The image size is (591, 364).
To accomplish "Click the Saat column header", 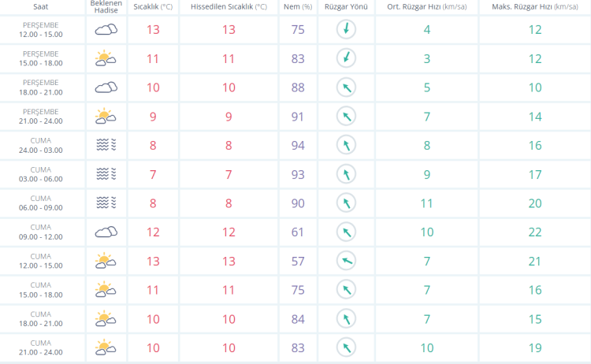I will click(x=41, y=6).
